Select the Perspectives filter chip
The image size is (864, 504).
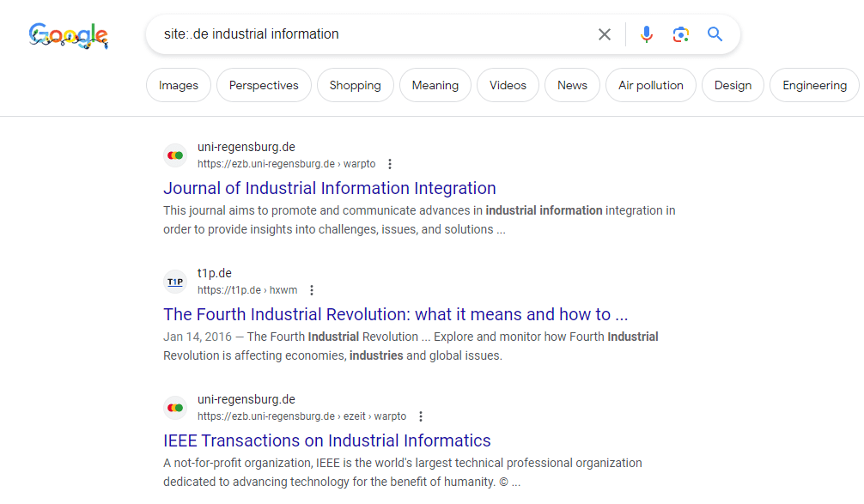click(x=264, y=85)
